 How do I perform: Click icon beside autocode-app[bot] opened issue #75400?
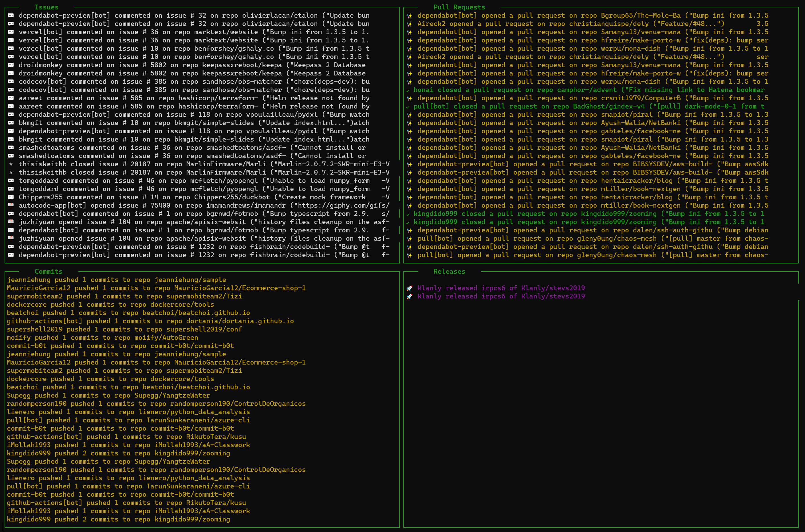11,206
